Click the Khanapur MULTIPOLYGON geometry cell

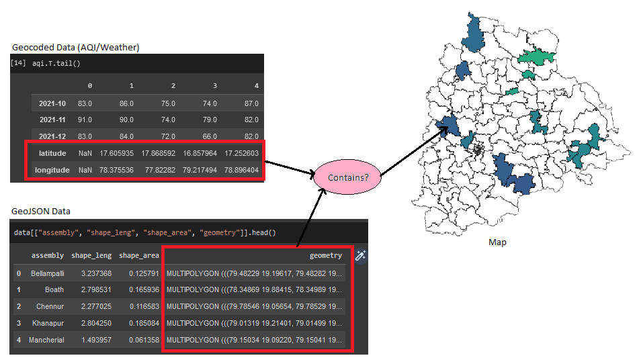point(254,324)
